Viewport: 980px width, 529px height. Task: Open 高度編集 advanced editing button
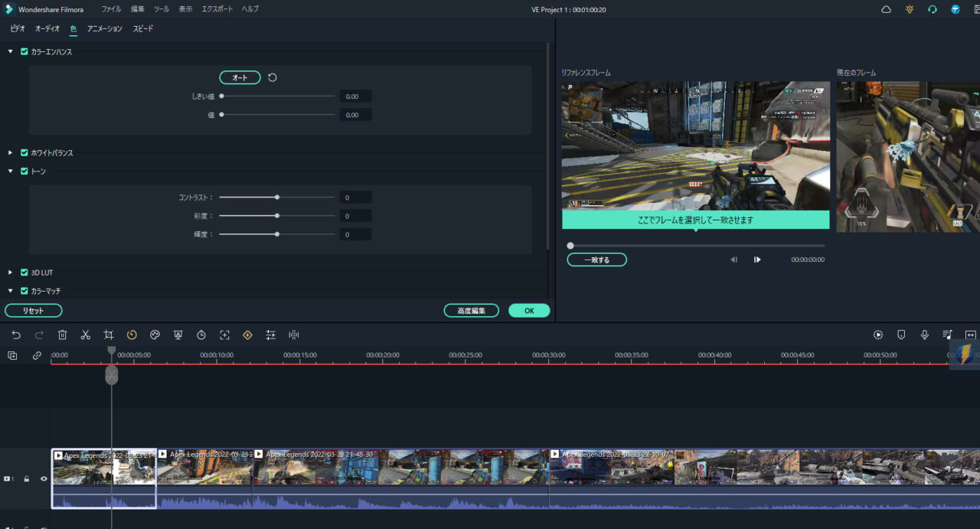point(471,311)
